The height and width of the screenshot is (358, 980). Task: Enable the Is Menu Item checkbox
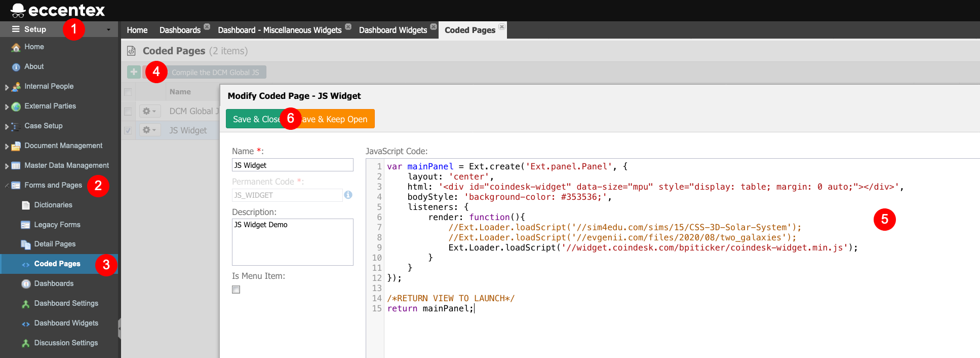(236, 290)
